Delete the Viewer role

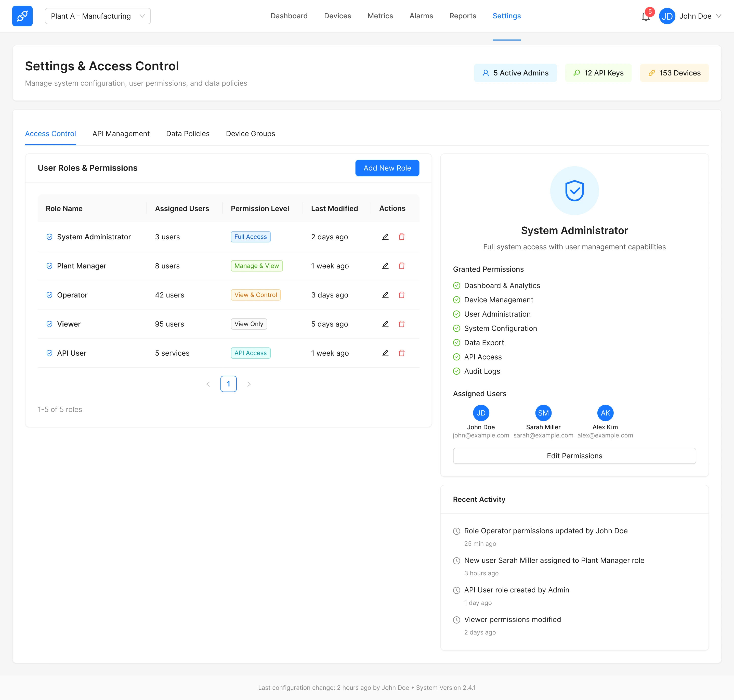402,324
